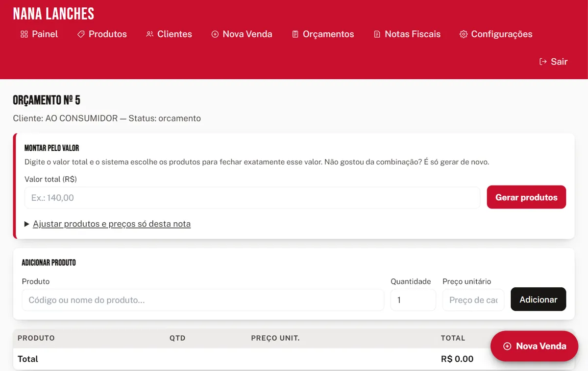588x371 pixels.
Task: Click the ADICIONAR PRODUTO heading
Action: (x=49, y=263)
